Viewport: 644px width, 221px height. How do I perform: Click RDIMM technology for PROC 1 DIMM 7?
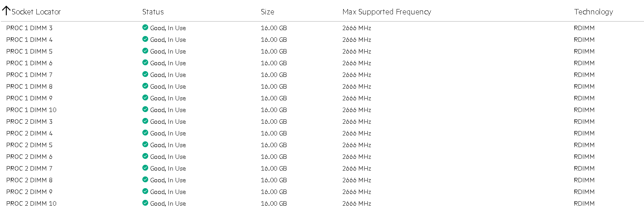click(x=584, y=75)
